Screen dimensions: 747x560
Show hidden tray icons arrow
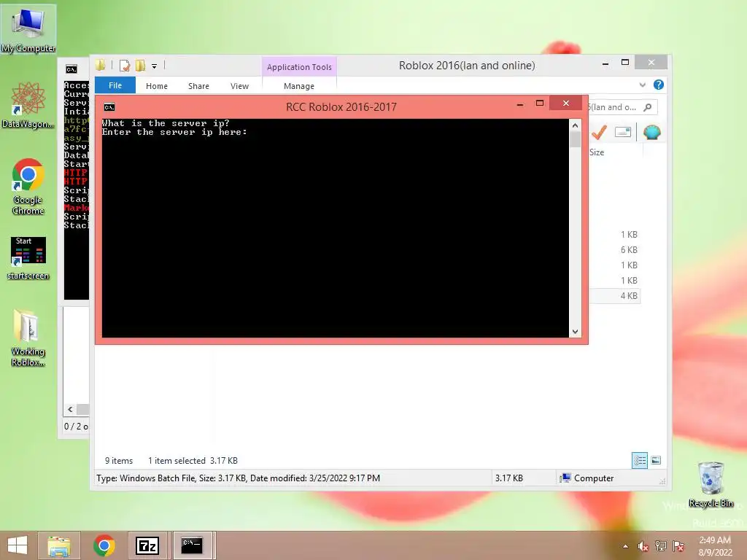point(625,546)
